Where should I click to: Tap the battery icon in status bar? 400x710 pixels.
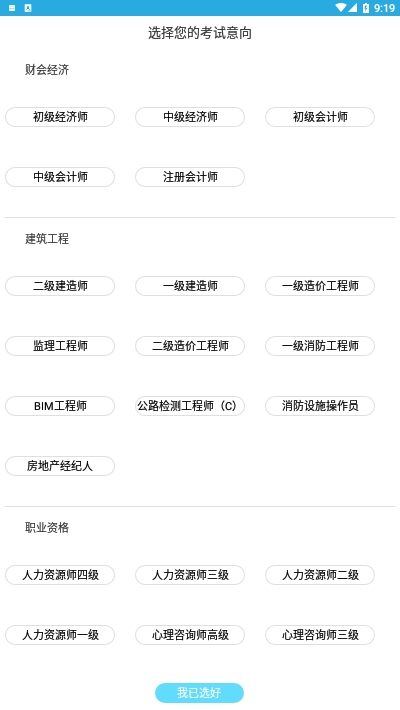click(366, 8)
